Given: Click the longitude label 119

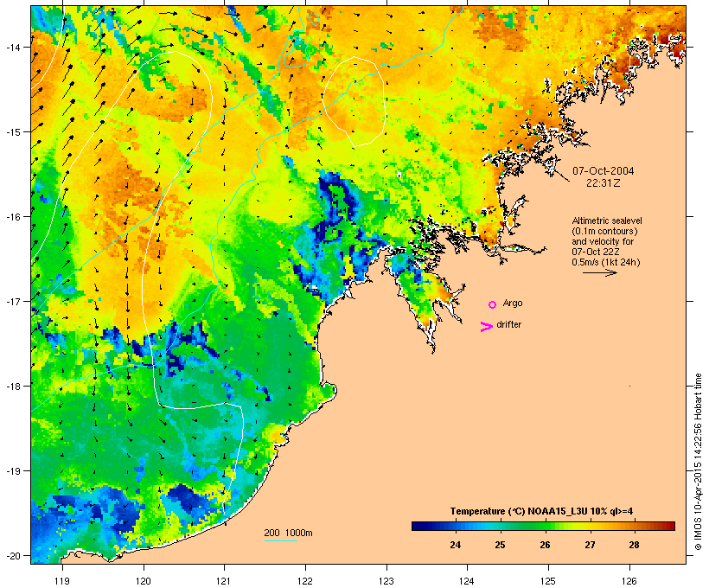Looking at the screenshot, I should pyautogui.click(x=62, y=581).
